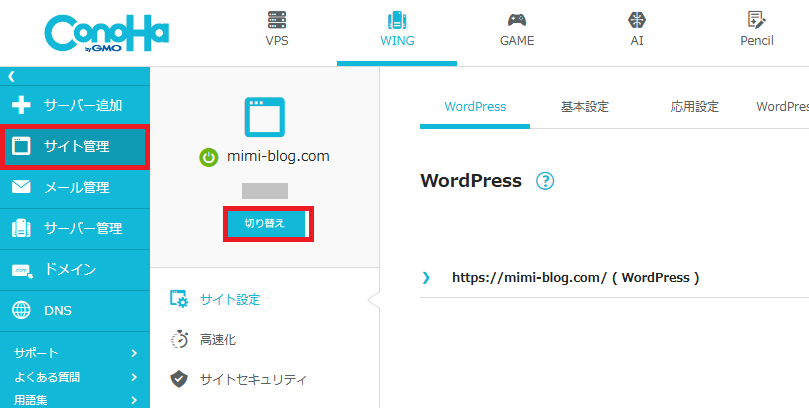
Task: Click the server icon for サーバー管理
Action: (21, 228)
